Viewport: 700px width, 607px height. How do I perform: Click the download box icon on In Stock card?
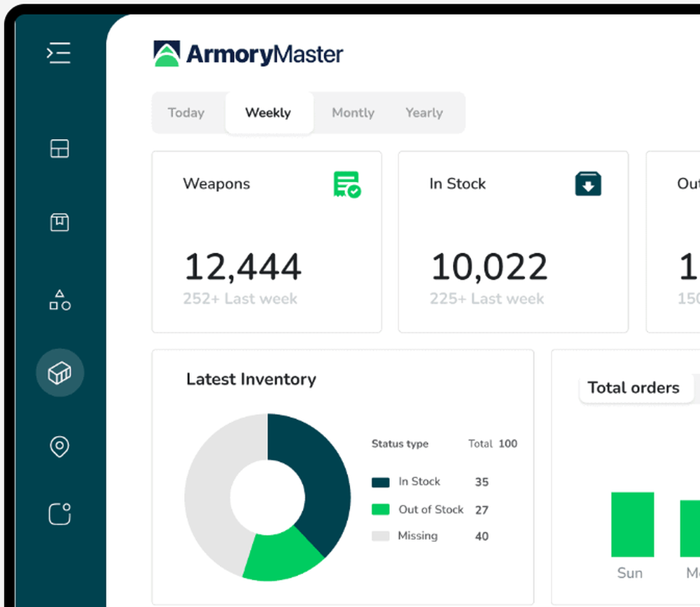588,183
